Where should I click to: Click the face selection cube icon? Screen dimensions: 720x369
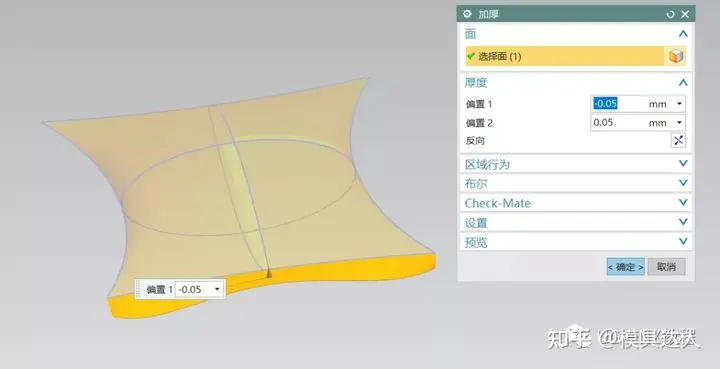(676, 56)
